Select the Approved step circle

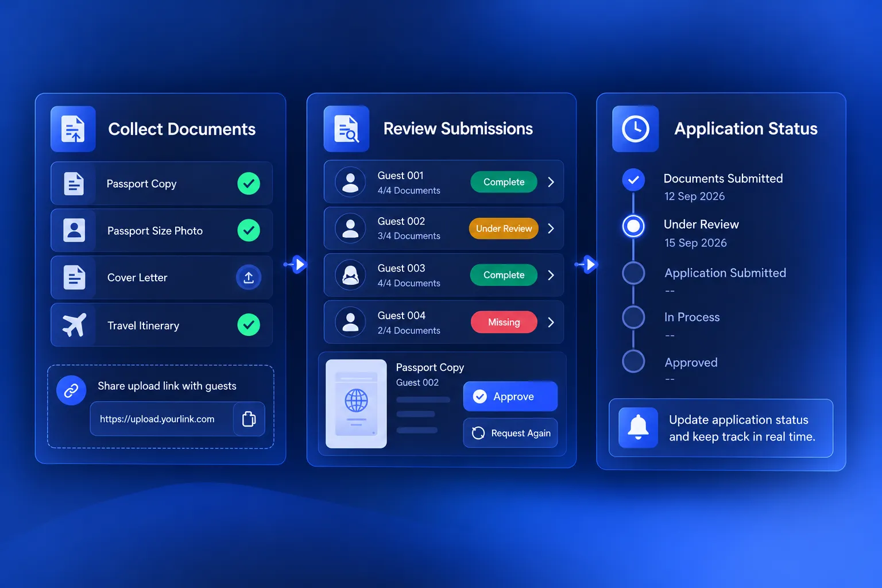(x=633, y=362)
